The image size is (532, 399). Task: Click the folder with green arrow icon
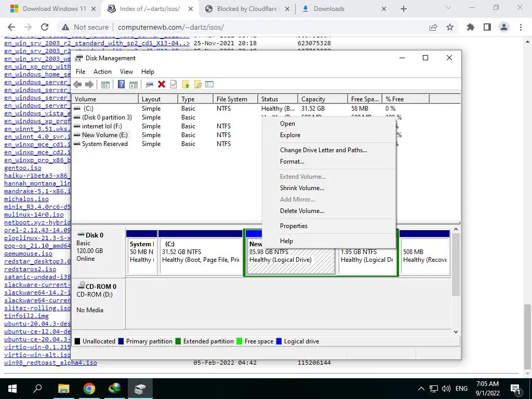pos(185,85)
